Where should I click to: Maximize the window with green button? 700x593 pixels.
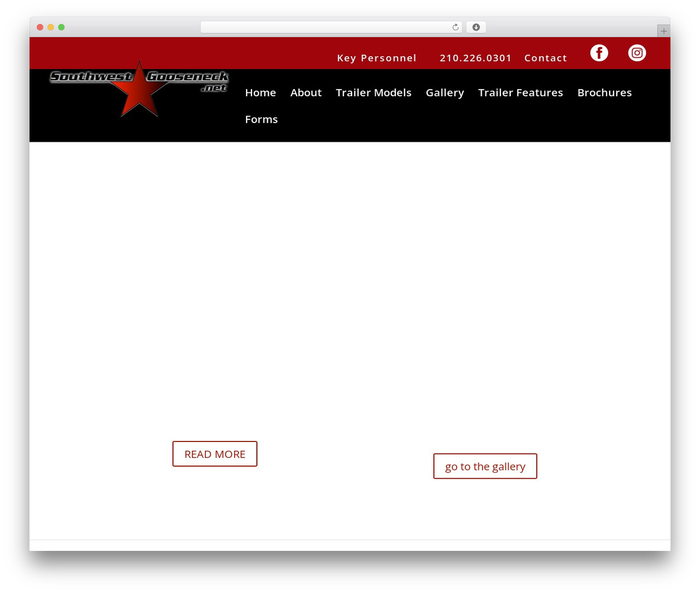coord(61,27)
